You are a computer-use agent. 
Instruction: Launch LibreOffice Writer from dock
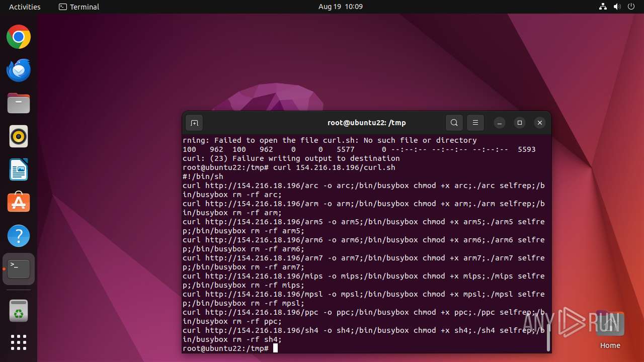(19, 170)
